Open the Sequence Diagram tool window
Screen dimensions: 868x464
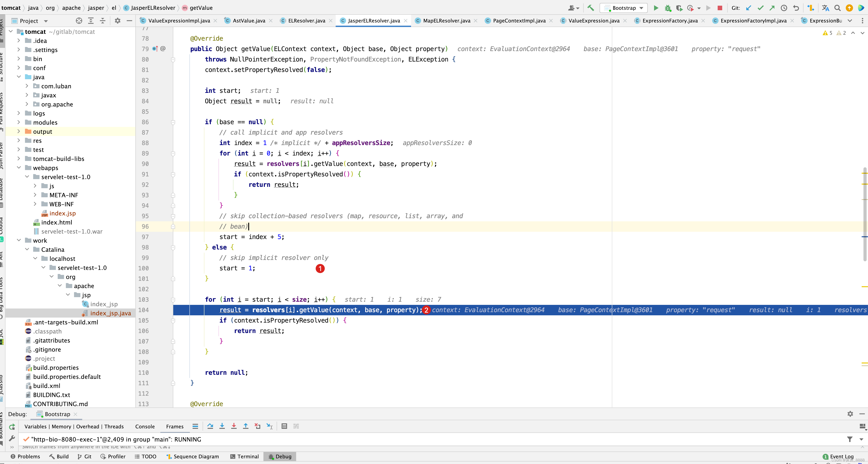coord(192,457)
